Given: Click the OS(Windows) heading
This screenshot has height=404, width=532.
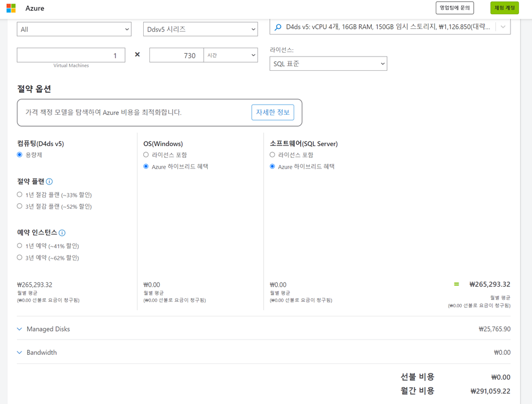Looking at the screenshot, I should (x=163, y=144).
